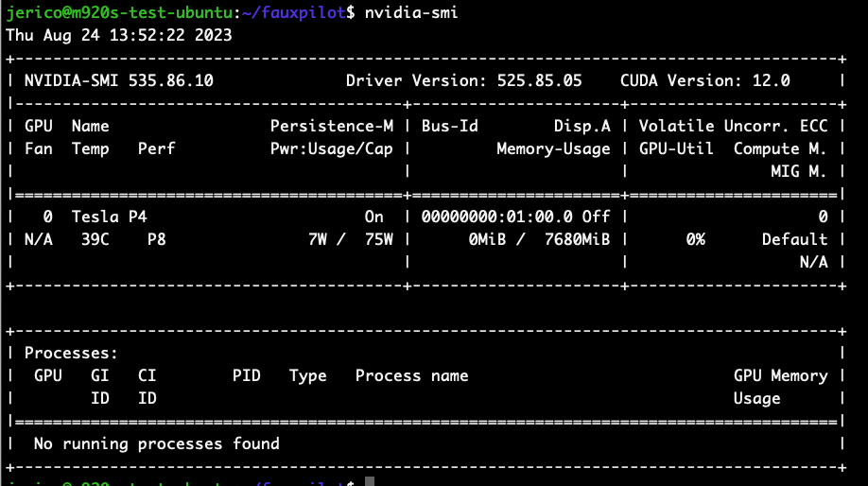Click the No running processes found message
868x486 pixels.
156,443
